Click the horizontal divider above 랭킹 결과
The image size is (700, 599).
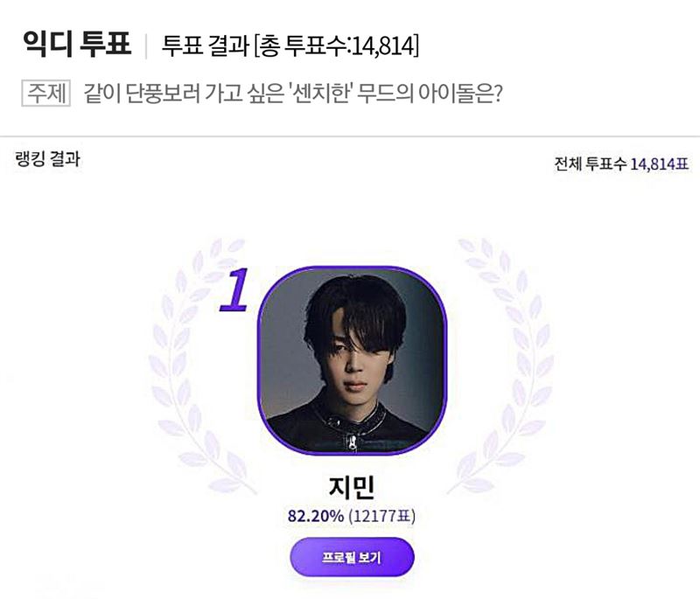[x=350, y=136]
